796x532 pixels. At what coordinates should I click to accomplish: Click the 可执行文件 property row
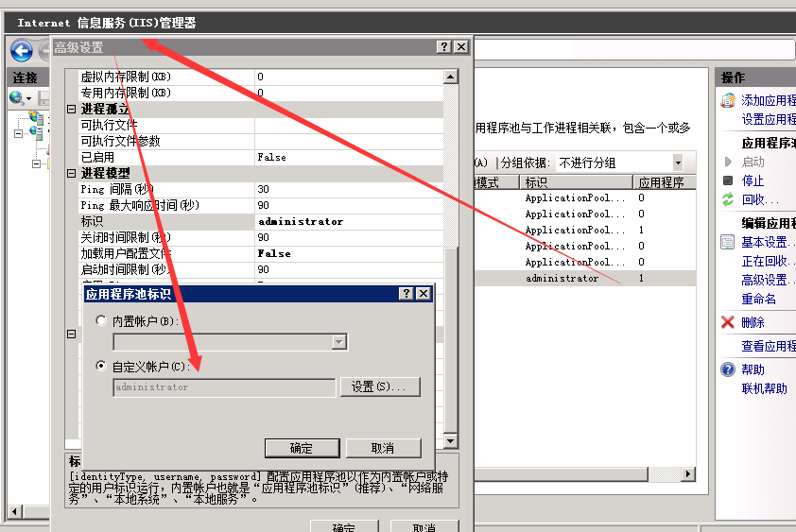tap(261, 125)
